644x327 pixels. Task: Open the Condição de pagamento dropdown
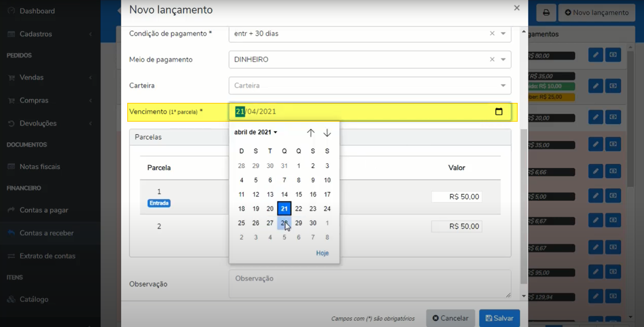coord(503,34)
